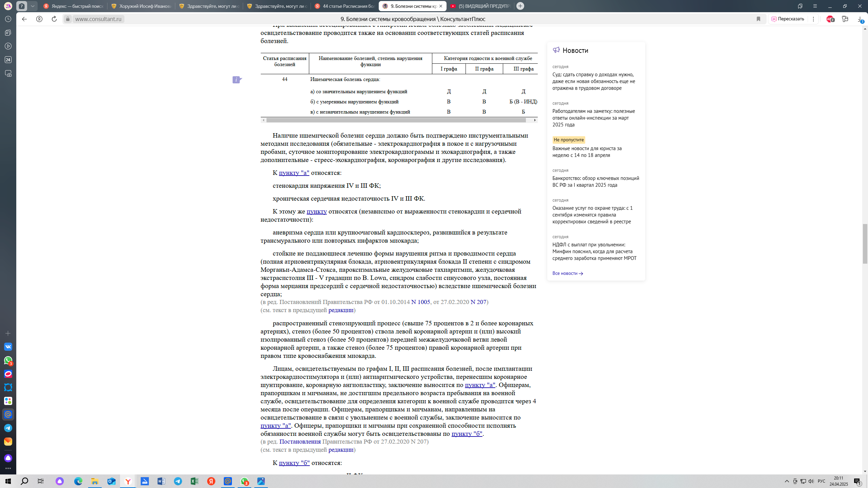Open Важные новости для юриста item
Image resolution: width=868 pixels, height=488 pixels.
tap(587, 152)
